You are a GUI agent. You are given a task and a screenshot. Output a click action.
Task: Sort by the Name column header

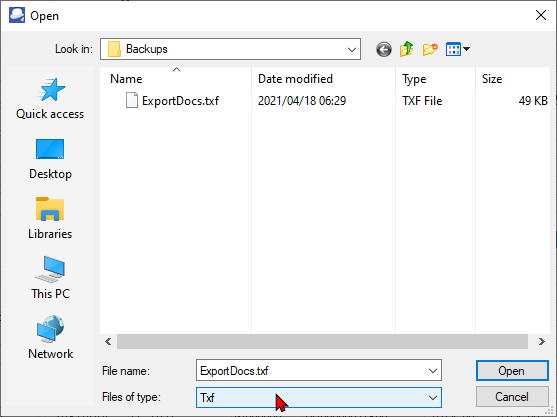(x=176, y=79)
